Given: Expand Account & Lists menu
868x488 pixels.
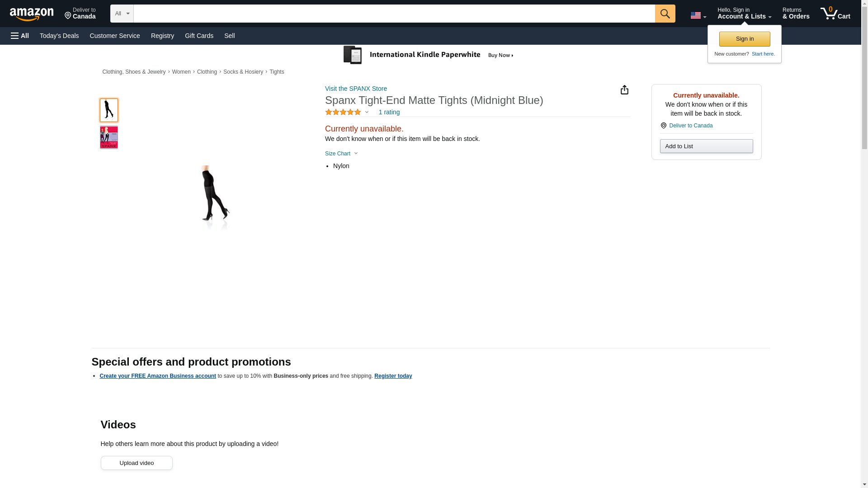Looking at the screenshot, I should pos(744,14).
